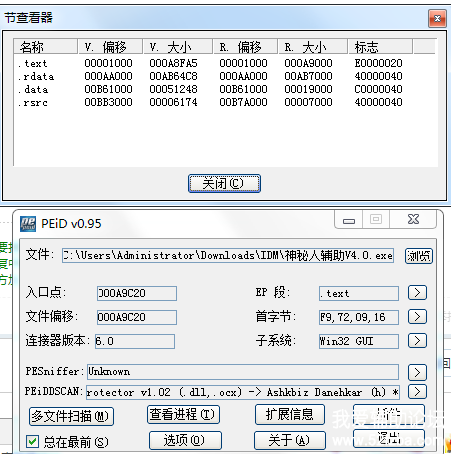Close the PEiD v0.95 window
The width and height of the screenshot is (451, 454).
click(413, 219)
